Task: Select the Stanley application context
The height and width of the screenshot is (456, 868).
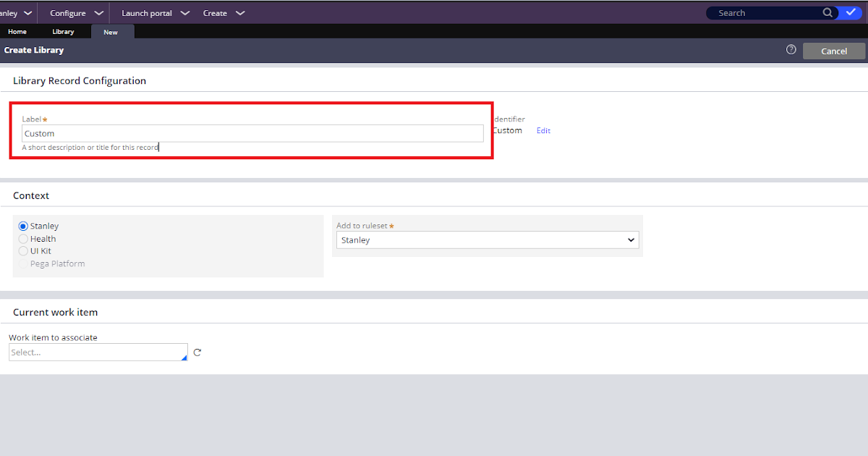Action: [x=22, y=225]
